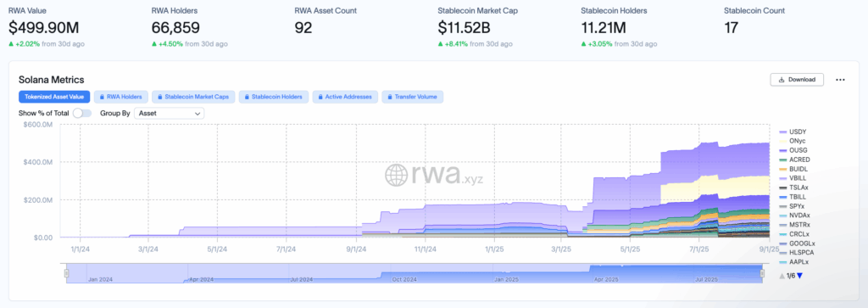Grab left handle of range slider
Screen dimensions: 868x308
point(66,273)
